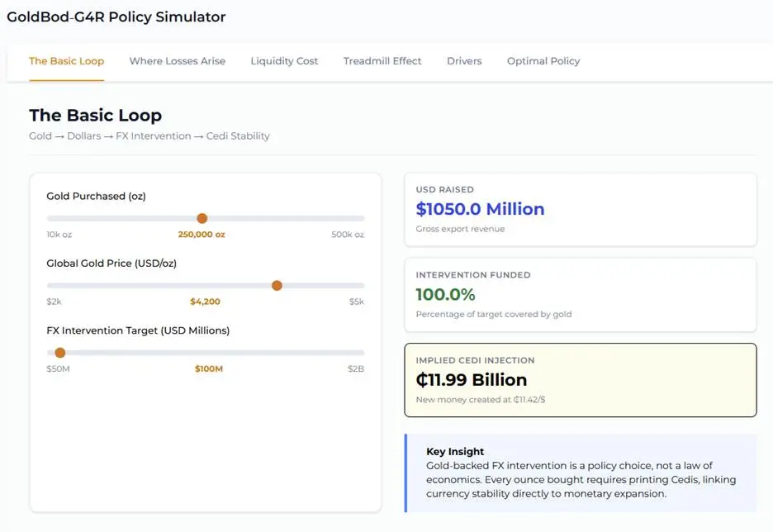Click the $2B maximum intervention label
Viewport: 773px width, 532px height.
[355, 368]
